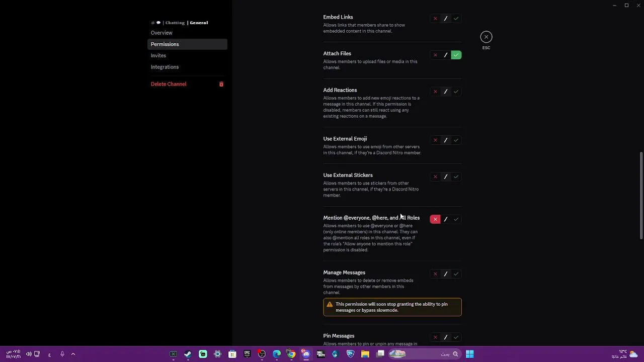644x362 pixels.
Task: Click the Use External Stickers title
Action: [348, 175]
